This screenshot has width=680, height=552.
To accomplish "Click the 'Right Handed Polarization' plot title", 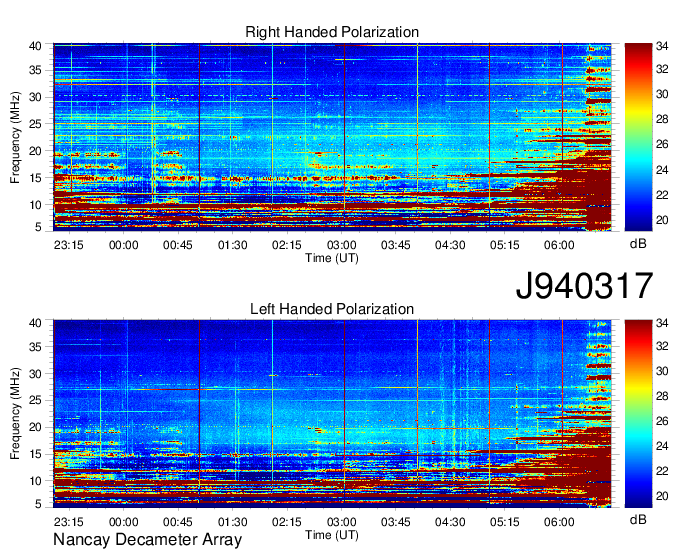I will coord(332,32).
